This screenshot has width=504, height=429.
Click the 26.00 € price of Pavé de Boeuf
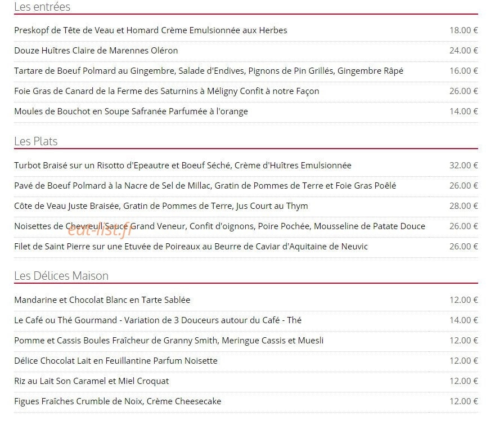tap(463, 186)
